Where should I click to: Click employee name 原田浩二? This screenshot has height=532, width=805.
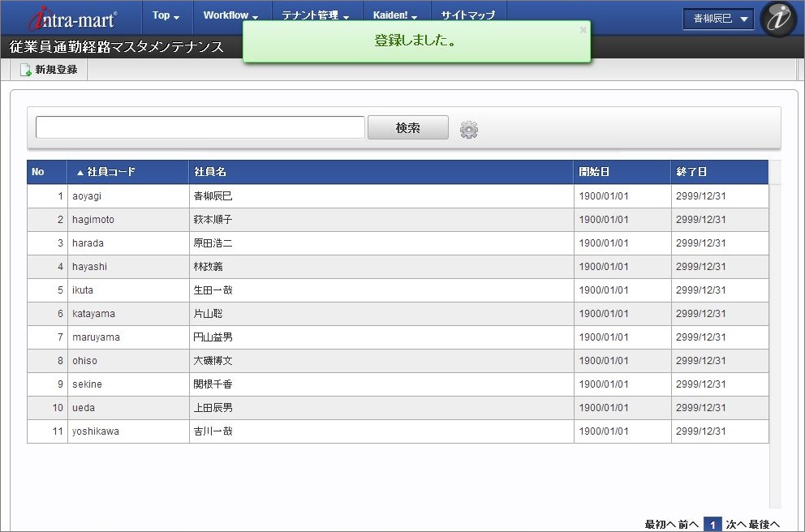(x=213, y=243)
